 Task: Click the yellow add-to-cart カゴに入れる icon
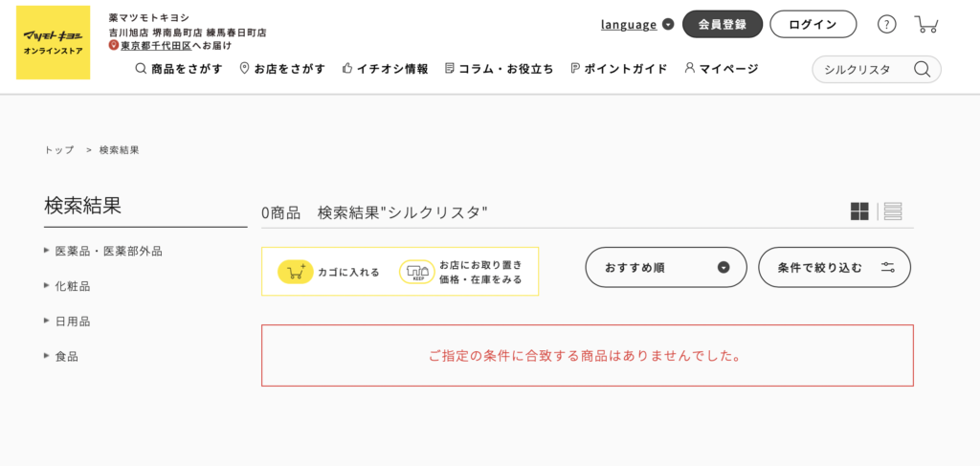click(x=295, y=272)
